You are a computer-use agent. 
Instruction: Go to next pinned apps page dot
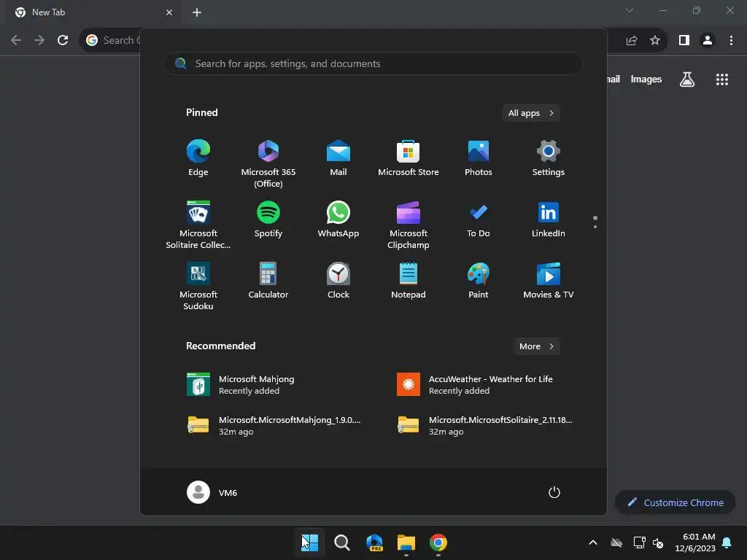pyautogui.click(x=595, y=227)
